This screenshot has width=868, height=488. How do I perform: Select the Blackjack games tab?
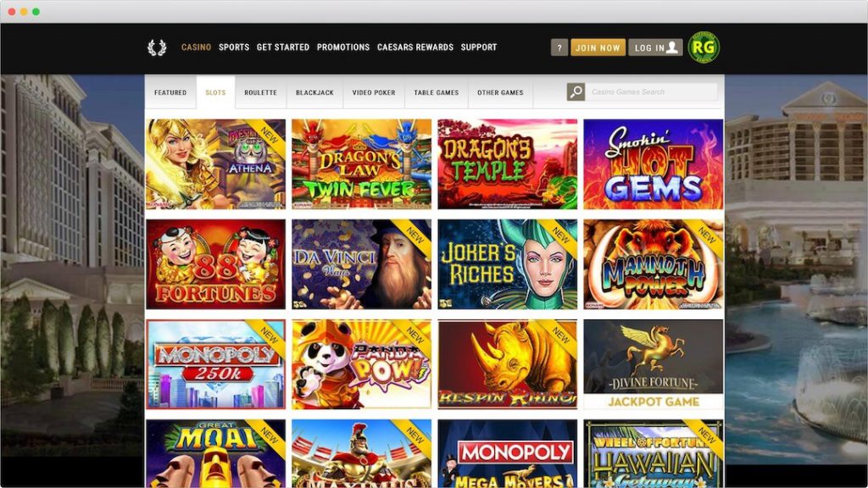[315, 92]
